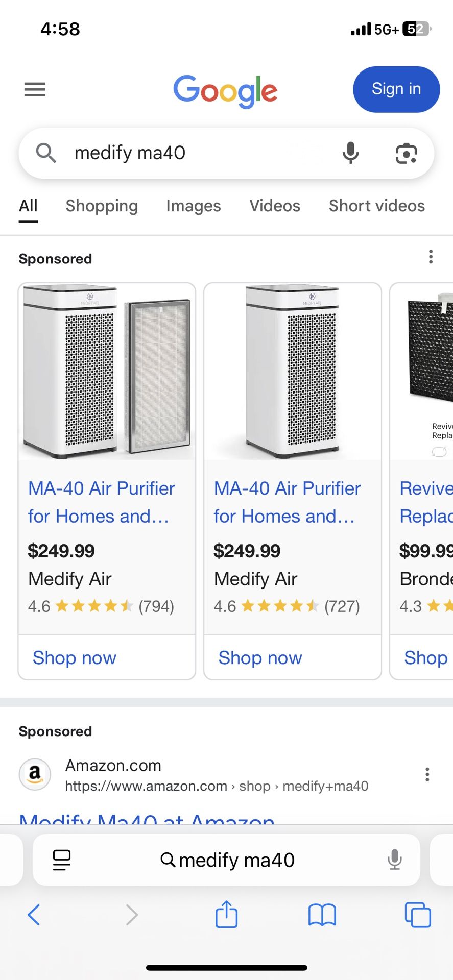Tap the 4.6 star rating of first product

[x=101, y=606]
